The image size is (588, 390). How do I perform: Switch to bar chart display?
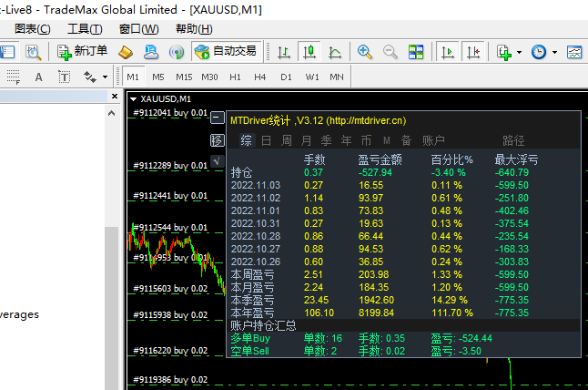click(284, 52)
